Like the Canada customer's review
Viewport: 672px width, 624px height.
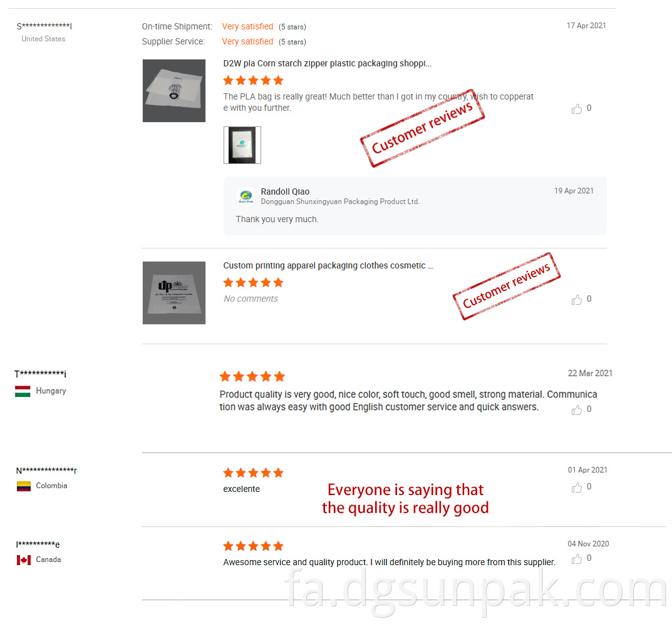[x=576, y=558]
